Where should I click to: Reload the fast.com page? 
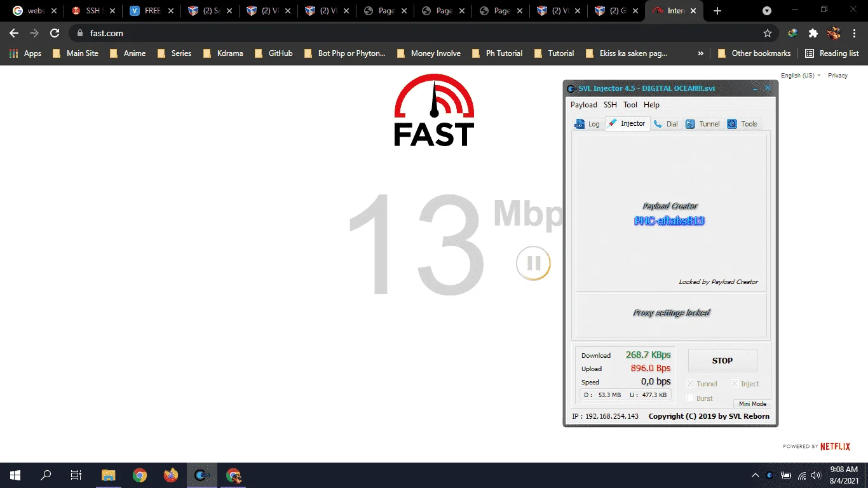[x=55, y=33]
